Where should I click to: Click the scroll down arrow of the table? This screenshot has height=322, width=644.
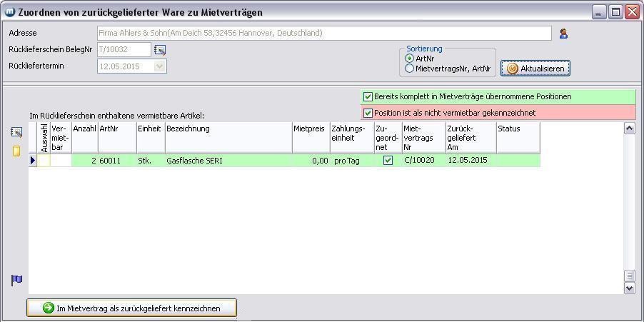coord(629,288)
